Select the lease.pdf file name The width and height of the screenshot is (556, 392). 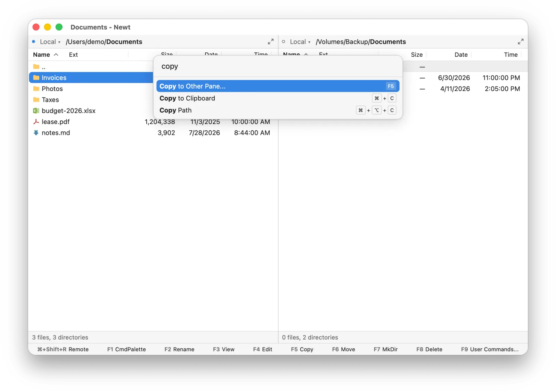click(56, 122)
